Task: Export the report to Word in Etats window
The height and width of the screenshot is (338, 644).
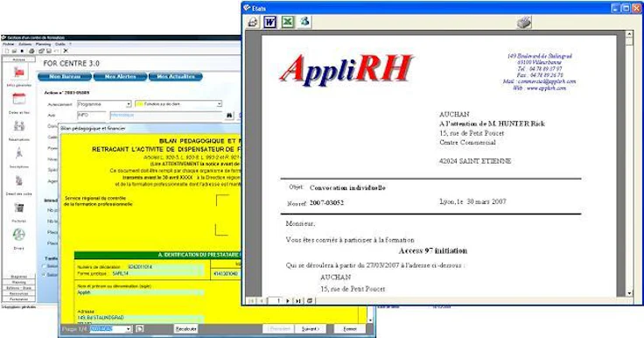Action: pyautogui.click(x=269, y=22)
